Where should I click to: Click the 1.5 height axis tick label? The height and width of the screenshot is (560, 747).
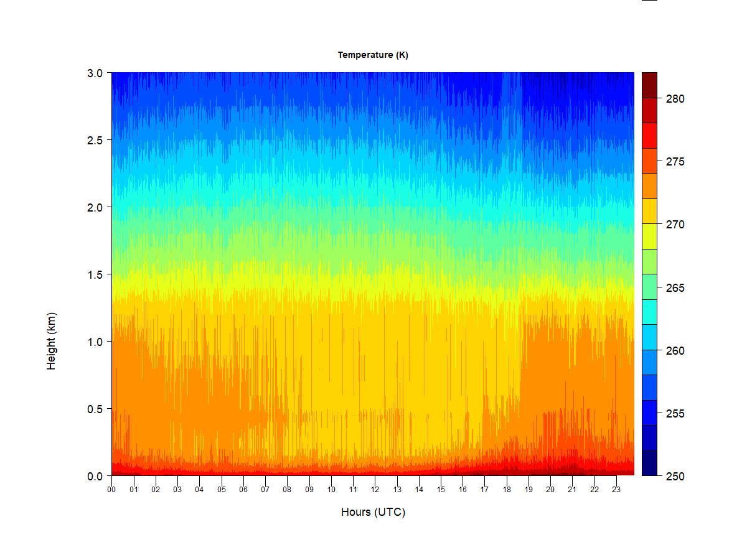pos(95,274)
